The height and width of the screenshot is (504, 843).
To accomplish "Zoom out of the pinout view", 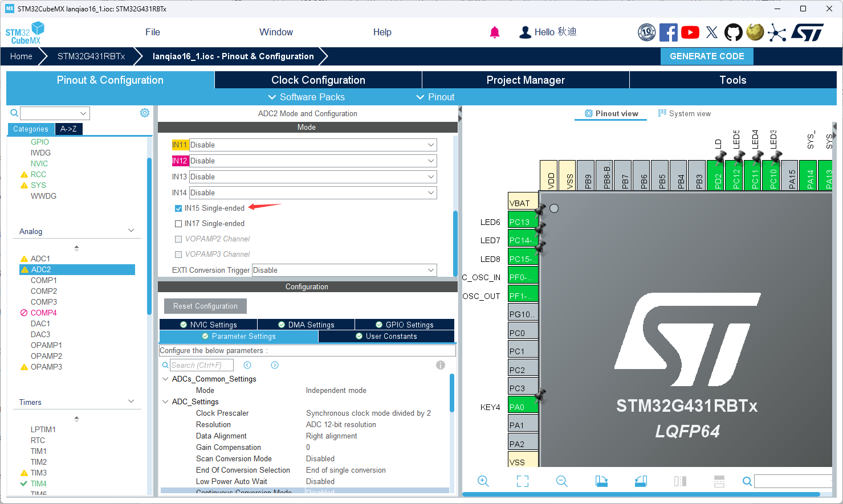I will click(562, 481).
